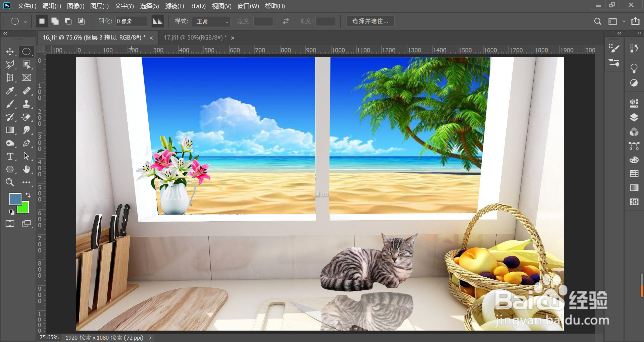Screen dimensions: 644x342
Task: Close the 16.jfif document tab
Action: point(151,38)
